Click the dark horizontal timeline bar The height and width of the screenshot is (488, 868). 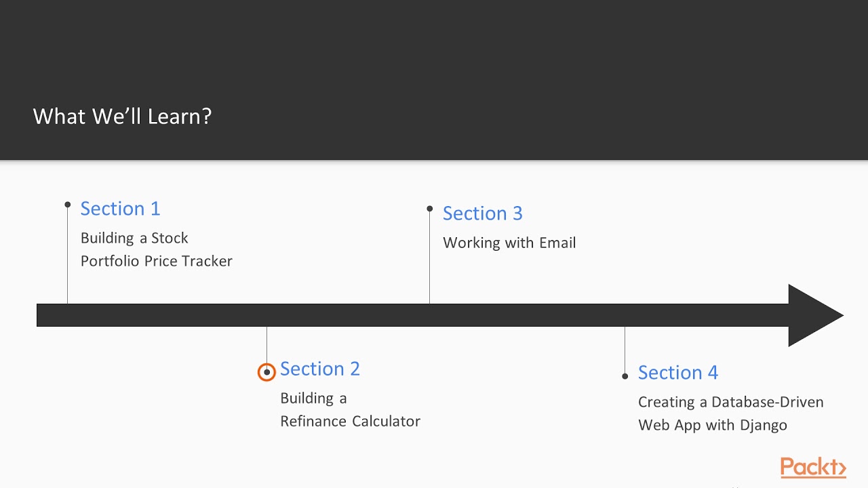point(407,315)
